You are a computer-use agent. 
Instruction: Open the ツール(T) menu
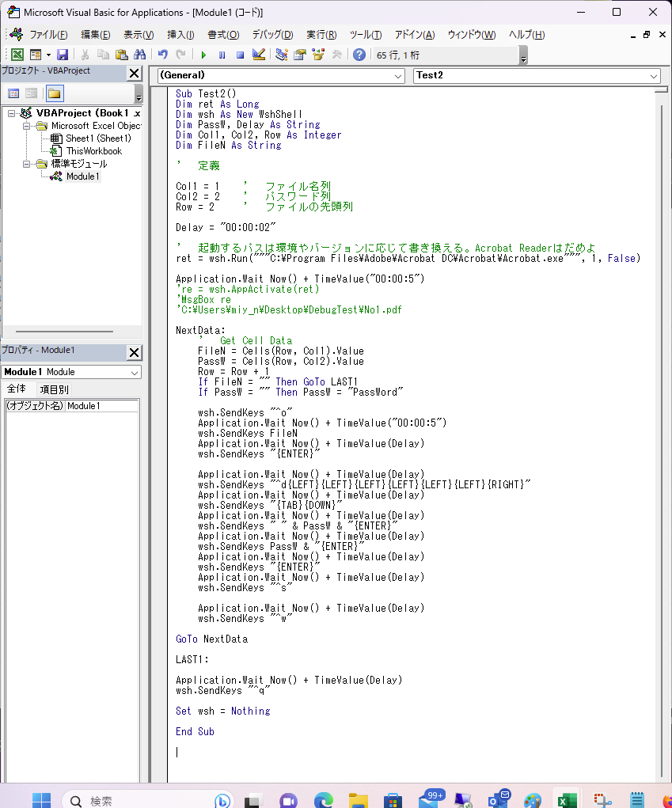[366, 35]
